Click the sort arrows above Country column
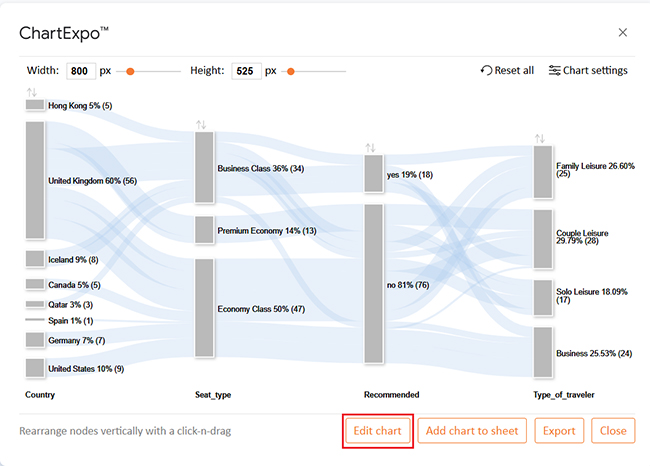The width and height of the screenshot is (650, 466). (32, 93)
